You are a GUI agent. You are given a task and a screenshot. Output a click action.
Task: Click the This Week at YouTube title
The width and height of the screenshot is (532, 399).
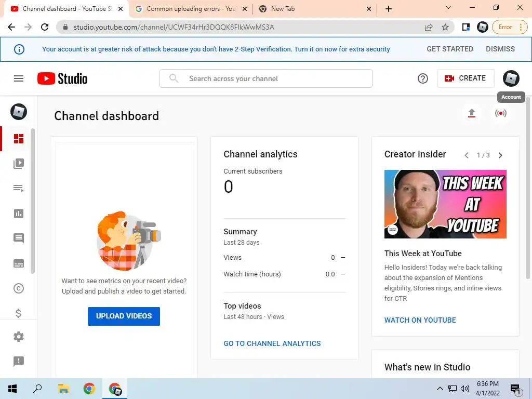(x=423, y=254)
